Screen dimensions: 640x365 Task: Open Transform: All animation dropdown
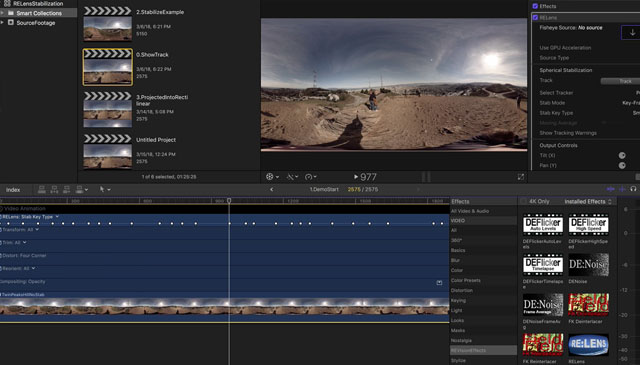point(37,229)
